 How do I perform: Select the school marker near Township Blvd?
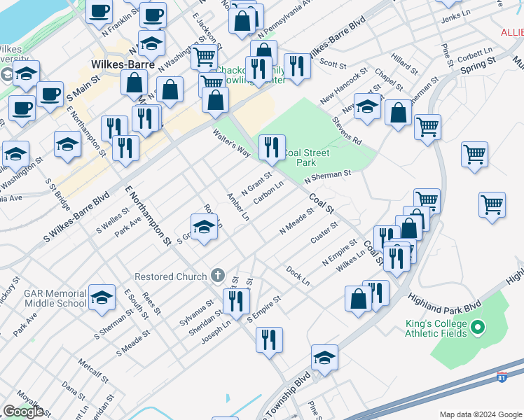[324, 357]
